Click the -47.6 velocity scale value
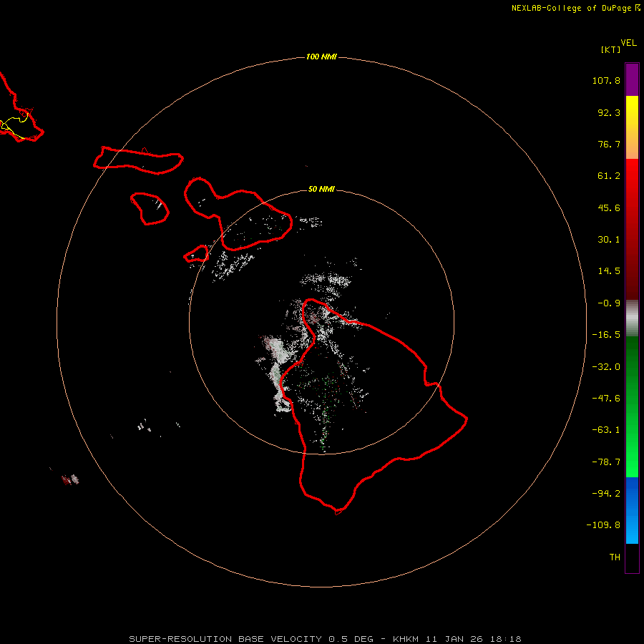Image resolution: width=644 pixels, height=644 pixels. [x=606, y=399]
